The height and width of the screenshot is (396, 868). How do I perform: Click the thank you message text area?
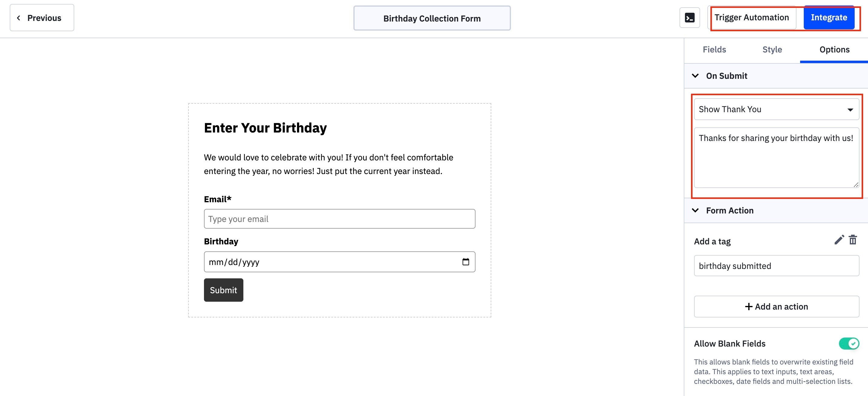click(x=776, y=157)
